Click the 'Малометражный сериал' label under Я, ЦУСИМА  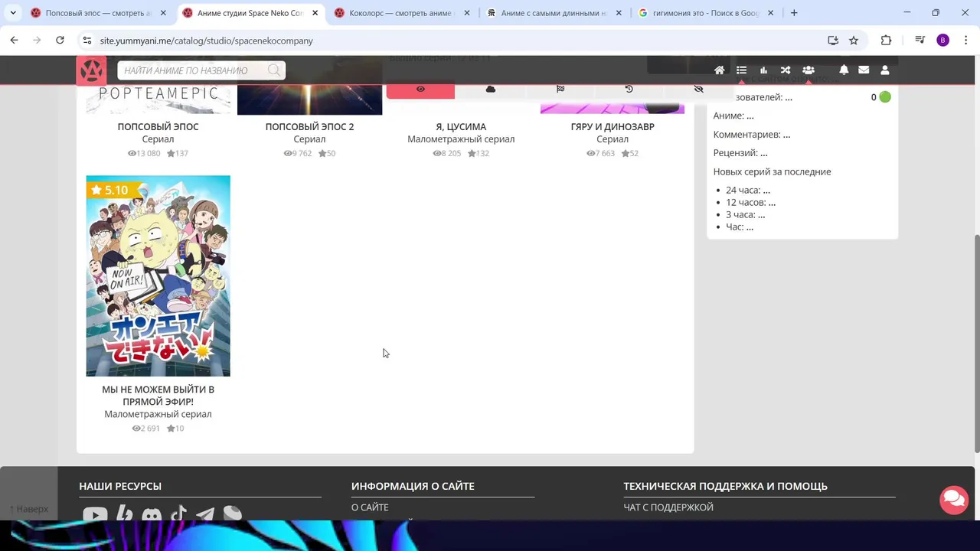(461, 139)
